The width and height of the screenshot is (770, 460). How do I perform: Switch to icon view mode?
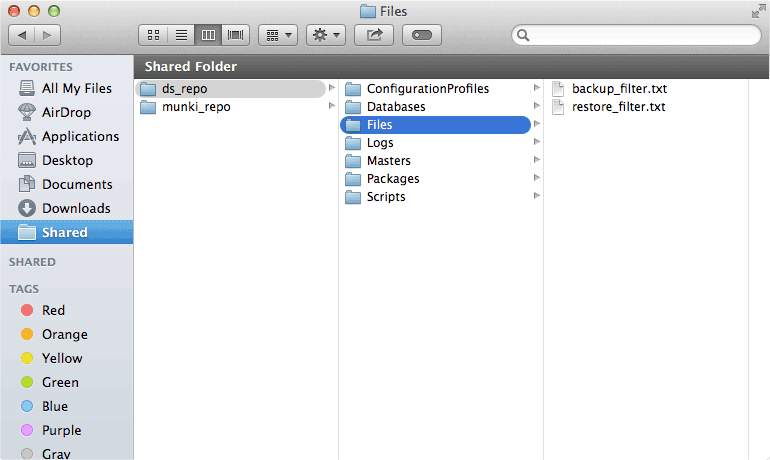click(x=153, y=35)
